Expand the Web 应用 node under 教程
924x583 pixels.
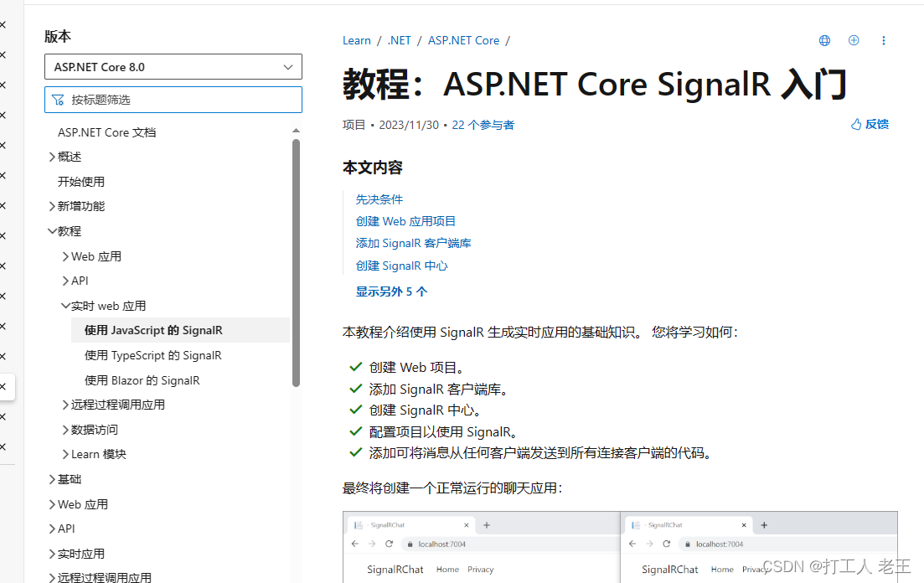click(x=65, y=256)
